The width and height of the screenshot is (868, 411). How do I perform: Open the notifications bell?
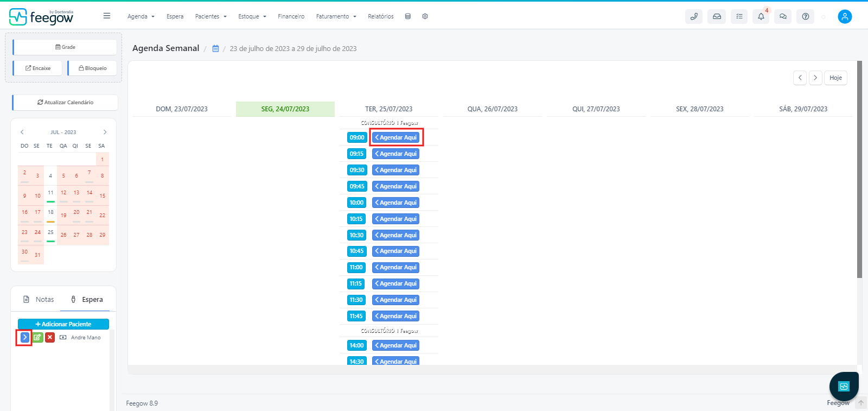(761, 16)
